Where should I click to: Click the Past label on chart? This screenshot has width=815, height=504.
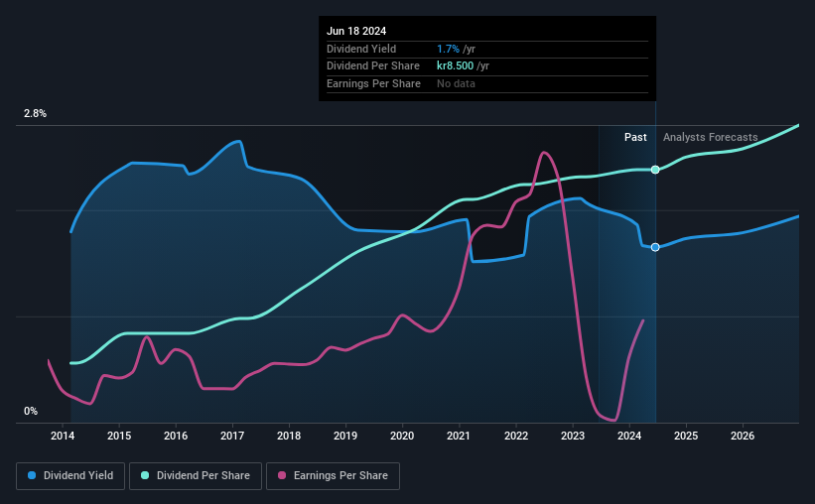(x=635, y=137)
